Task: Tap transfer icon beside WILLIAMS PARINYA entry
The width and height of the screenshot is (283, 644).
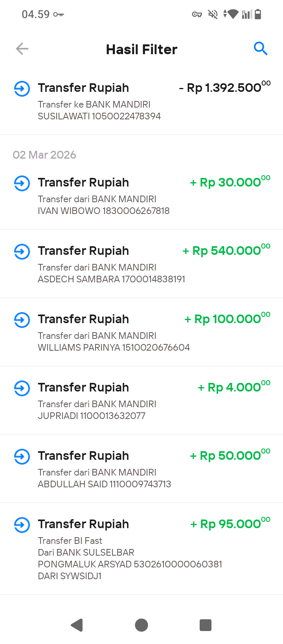Action: tap(22, 320)
